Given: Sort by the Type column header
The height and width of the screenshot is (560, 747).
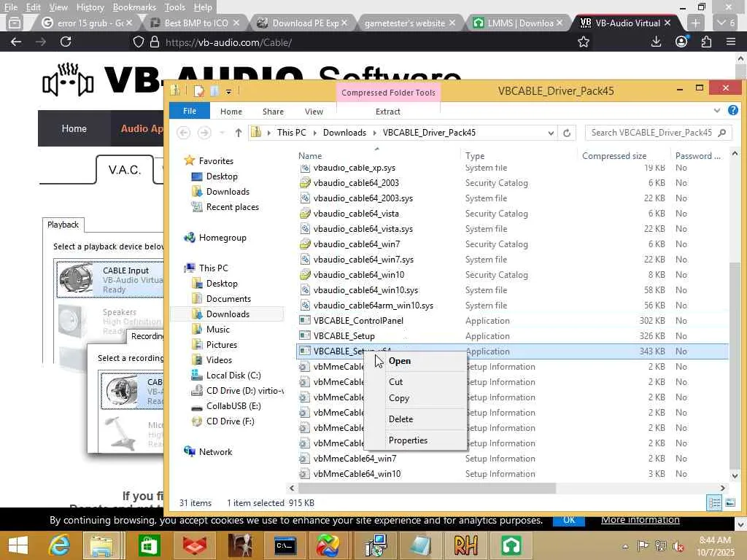Looking at the screenshot, I should [x=474, y=156].
